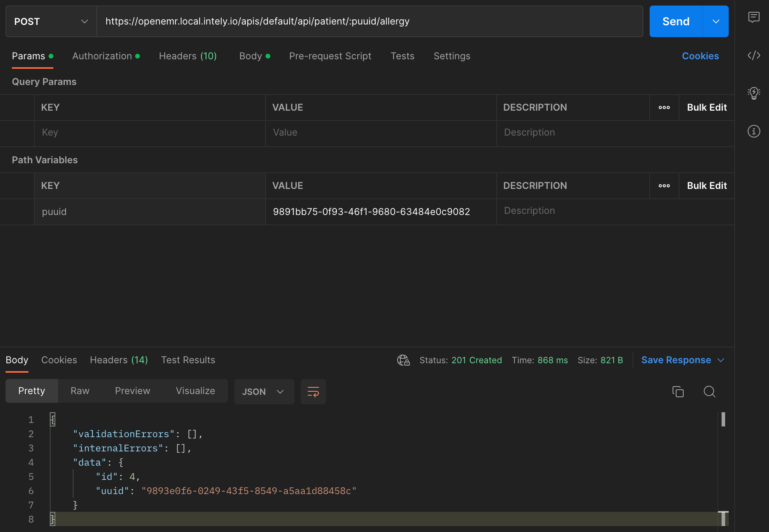
Task: Switch to Raw response view
Action: [x=80, y=391]
